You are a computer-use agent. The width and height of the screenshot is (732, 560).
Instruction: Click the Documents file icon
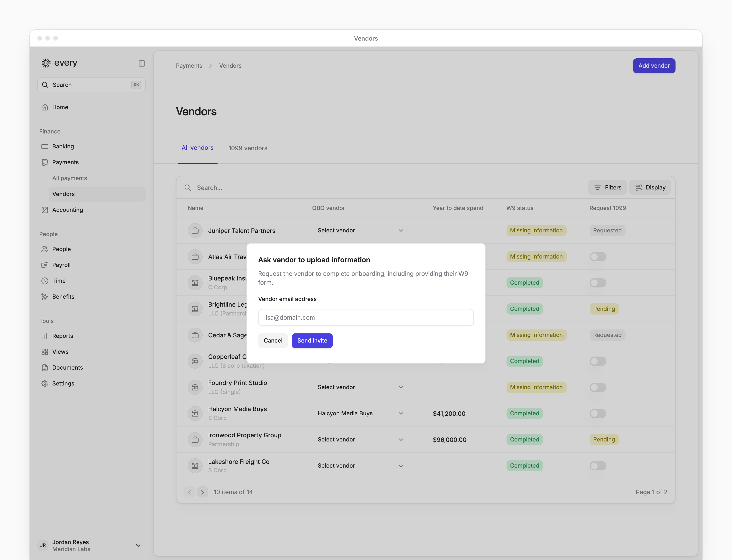(x=45, y=368)
